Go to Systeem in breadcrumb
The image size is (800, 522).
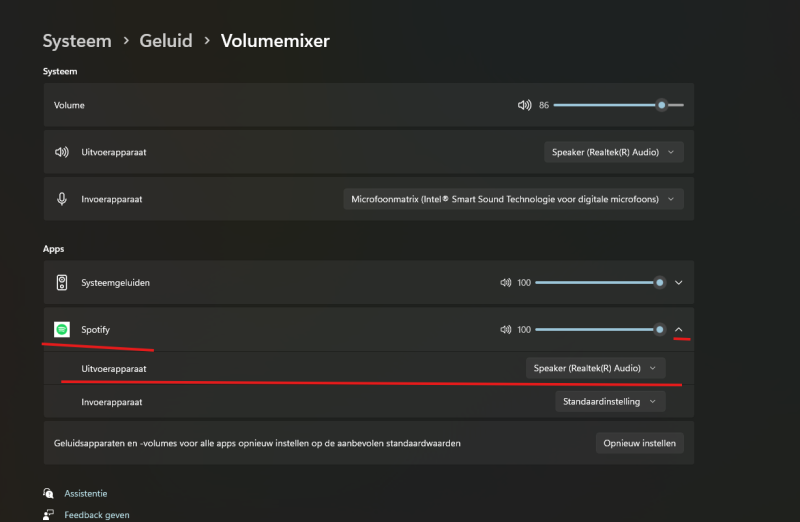[x=76, y=41]
